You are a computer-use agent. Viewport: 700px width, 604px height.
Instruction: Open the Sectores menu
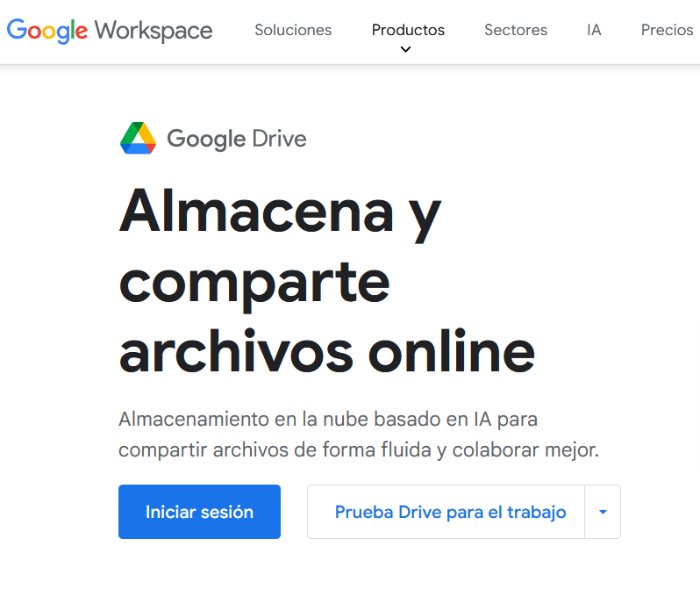pos(515,30)
